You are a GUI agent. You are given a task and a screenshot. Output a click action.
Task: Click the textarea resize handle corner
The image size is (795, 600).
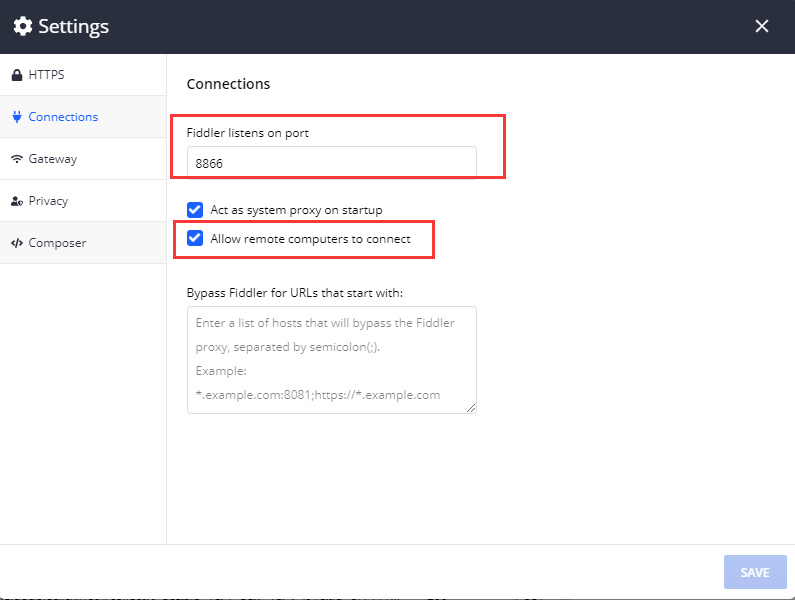(472, 409)
